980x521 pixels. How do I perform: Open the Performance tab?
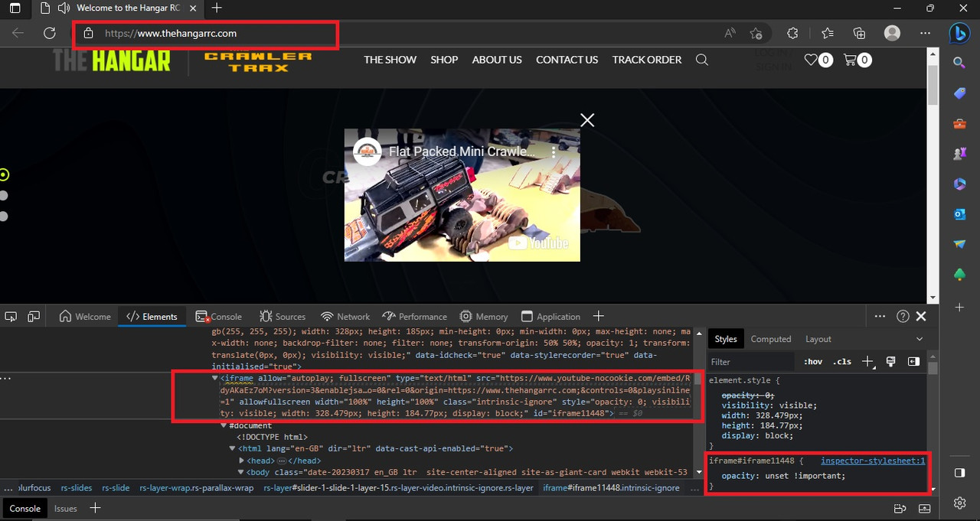point(414,317)
